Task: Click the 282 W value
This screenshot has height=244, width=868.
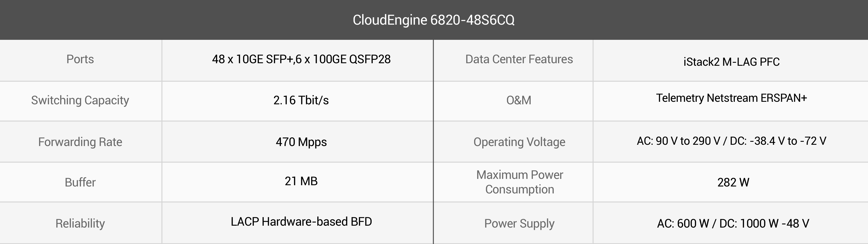Action: 733,182
